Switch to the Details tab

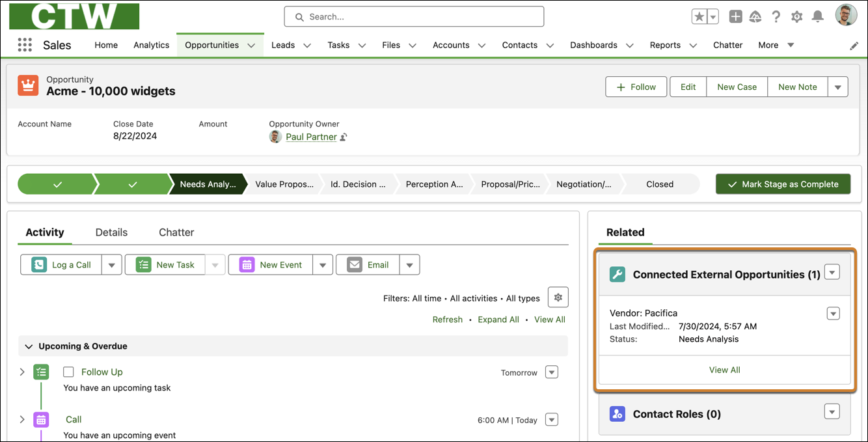111,232
